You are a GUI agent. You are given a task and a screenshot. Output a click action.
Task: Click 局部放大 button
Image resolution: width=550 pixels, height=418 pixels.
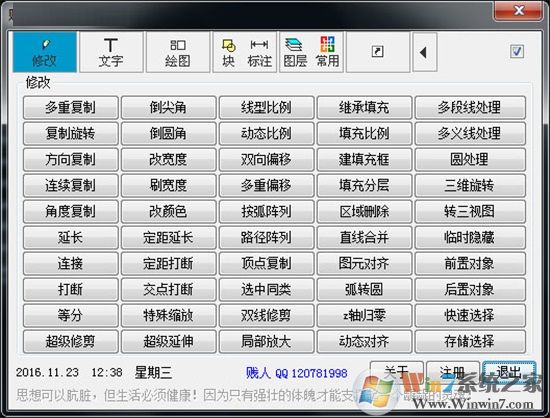(266, 341)
